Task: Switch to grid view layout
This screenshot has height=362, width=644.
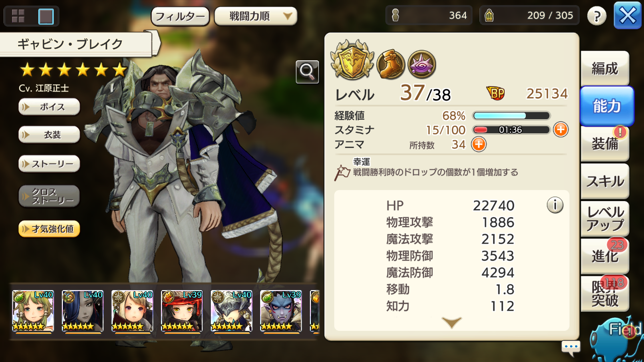Action: [18, 16]
